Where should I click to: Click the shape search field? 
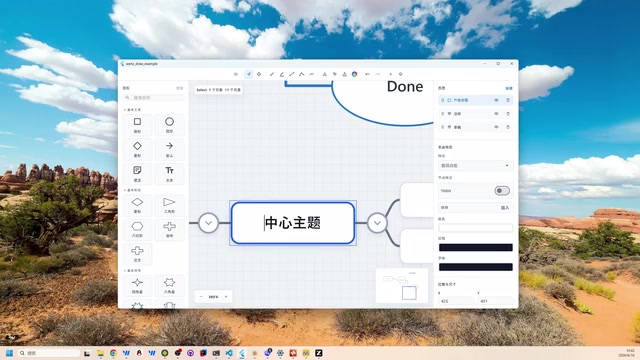pos(154,98)
